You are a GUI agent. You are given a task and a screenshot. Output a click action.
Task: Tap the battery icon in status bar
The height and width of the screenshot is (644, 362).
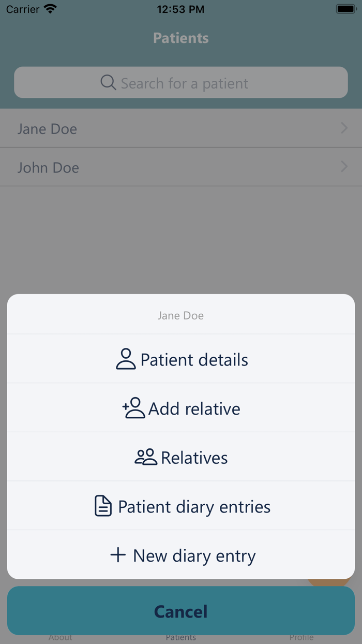345,9
